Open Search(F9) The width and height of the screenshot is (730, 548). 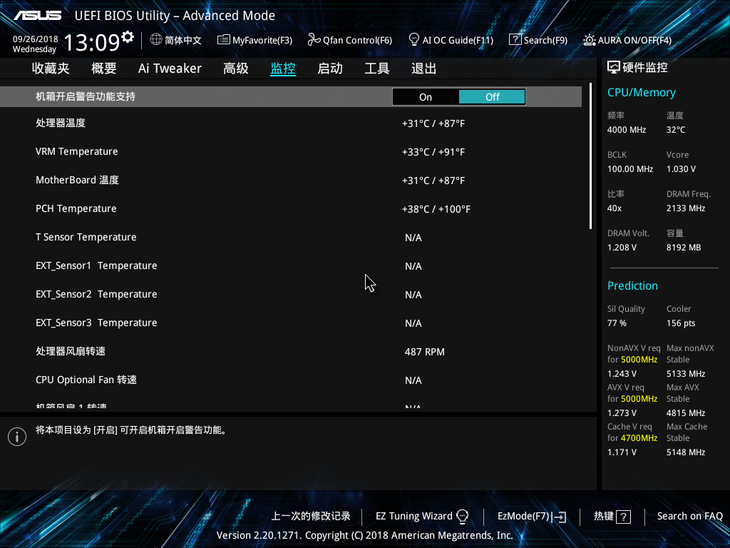[538, 40]
